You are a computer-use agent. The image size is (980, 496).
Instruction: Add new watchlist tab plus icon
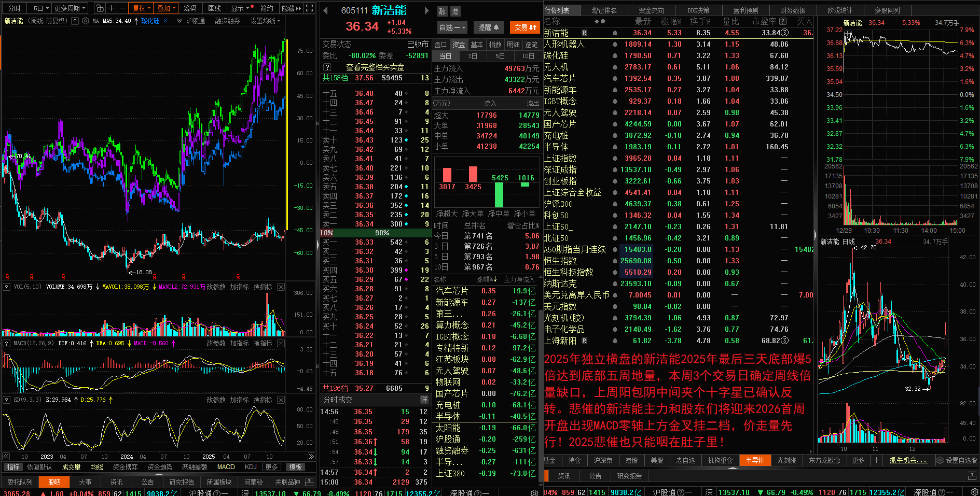(x=876, y=460)
